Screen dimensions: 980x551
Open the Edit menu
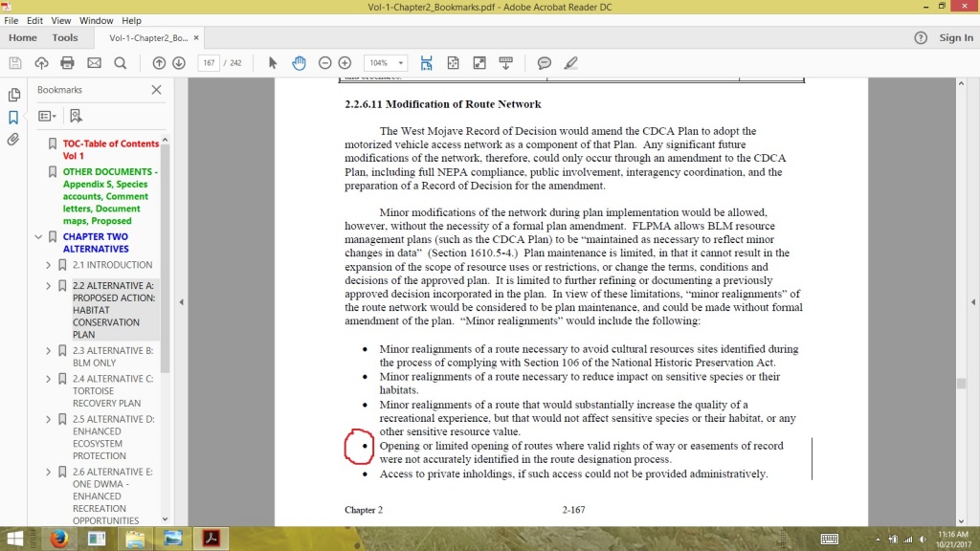(35, 21)
